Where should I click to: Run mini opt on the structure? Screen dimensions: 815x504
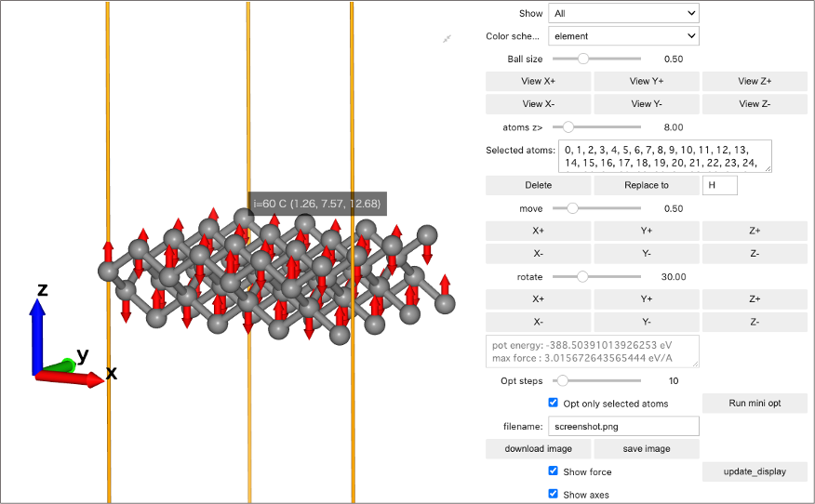click(754, 404)
